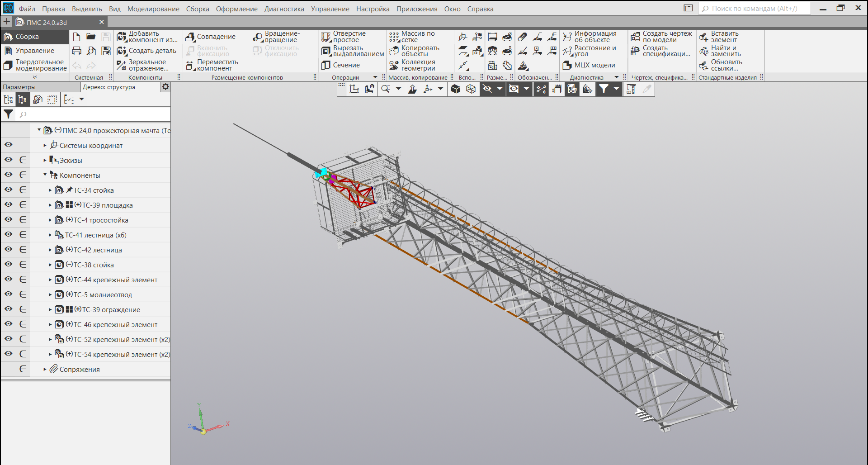
Task: Toggle visibility of ТС-5 молниеотвод
Action: 9,294
